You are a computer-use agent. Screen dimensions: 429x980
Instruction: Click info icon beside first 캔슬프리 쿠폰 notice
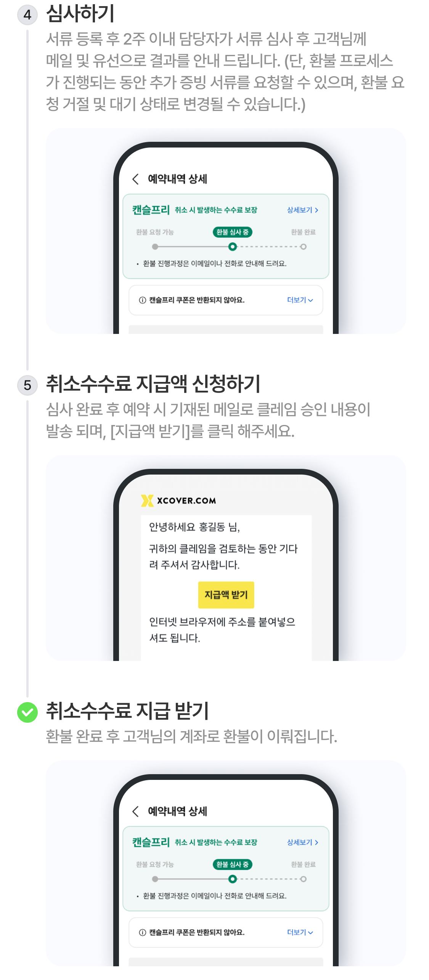143,300
